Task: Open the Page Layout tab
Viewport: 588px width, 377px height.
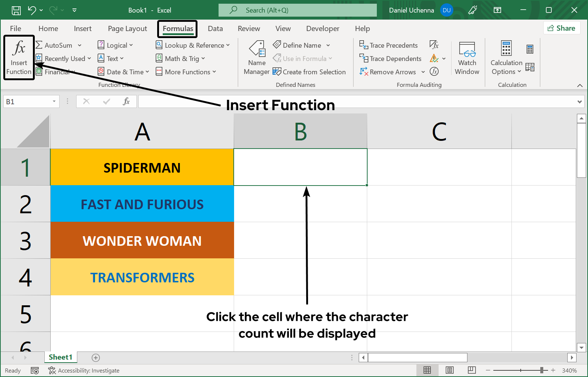Action: coord(128,28)
